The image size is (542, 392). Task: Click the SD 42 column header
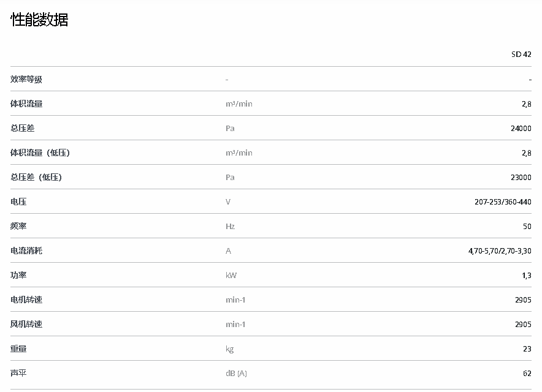(521, 54)
